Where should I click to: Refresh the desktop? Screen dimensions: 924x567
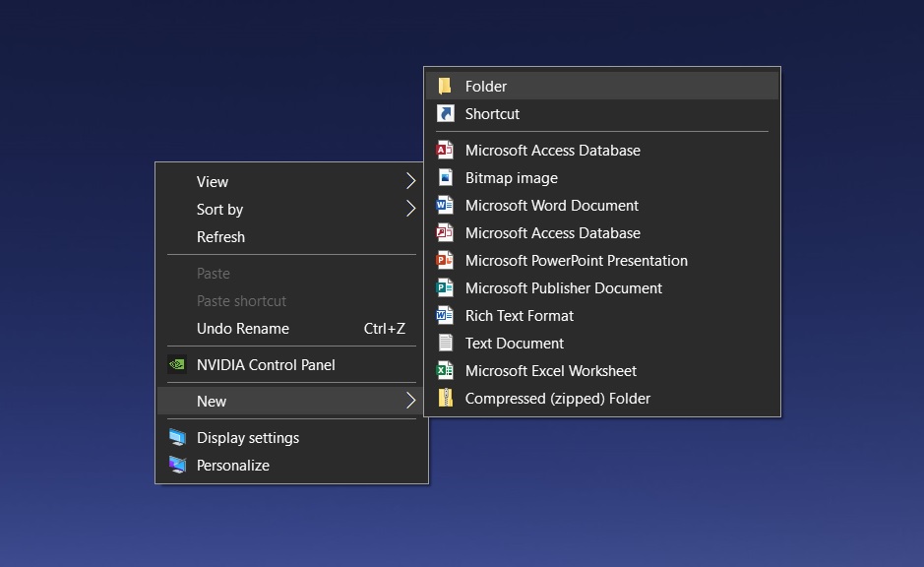(x=291, y=237)
